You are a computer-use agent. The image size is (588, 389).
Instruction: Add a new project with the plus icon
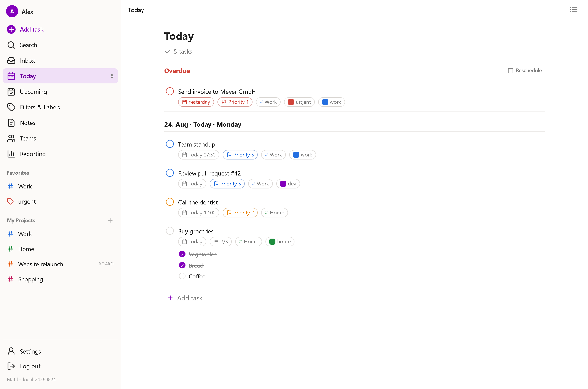click(110, 220)
